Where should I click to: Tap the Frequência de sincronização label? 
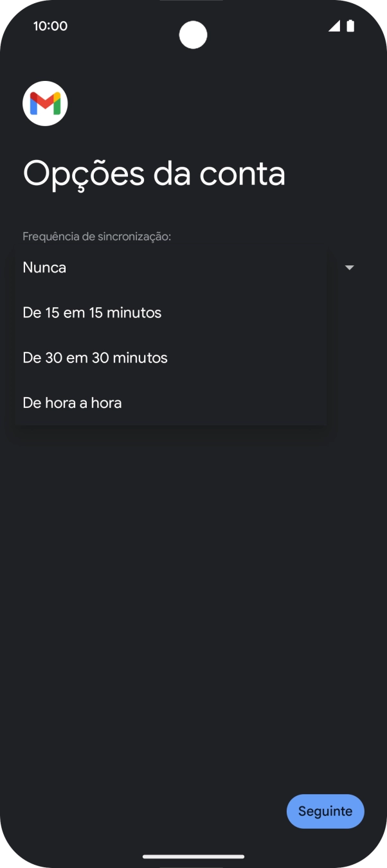point(96,236)
